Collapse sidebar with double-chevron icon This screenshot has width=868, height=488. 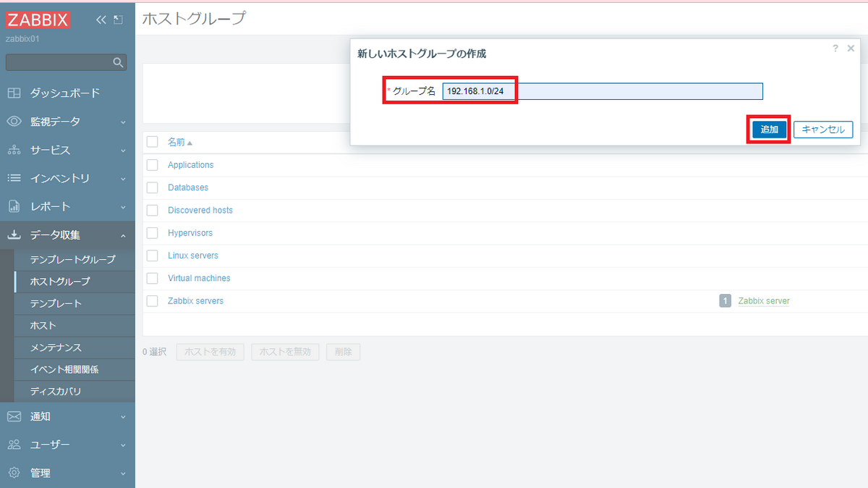coord(101,20)
